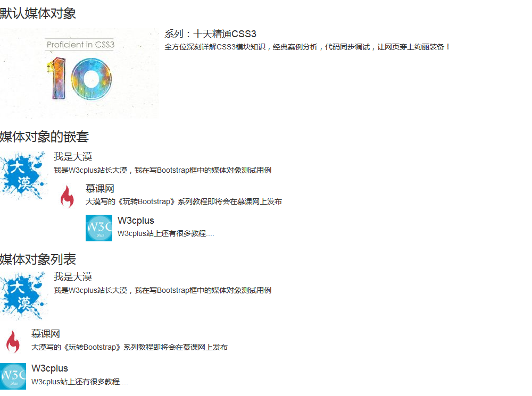Click W3cplus heading in list section
The width and height of the screenshot is (532, 396).
point(49,368)
